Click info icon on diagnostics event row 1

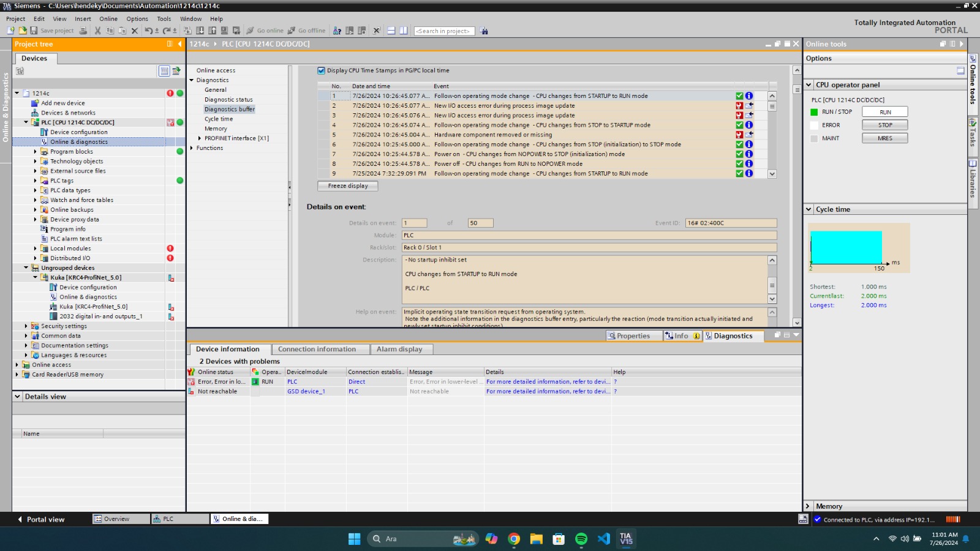pyautogui.click(x=748, y=96)
